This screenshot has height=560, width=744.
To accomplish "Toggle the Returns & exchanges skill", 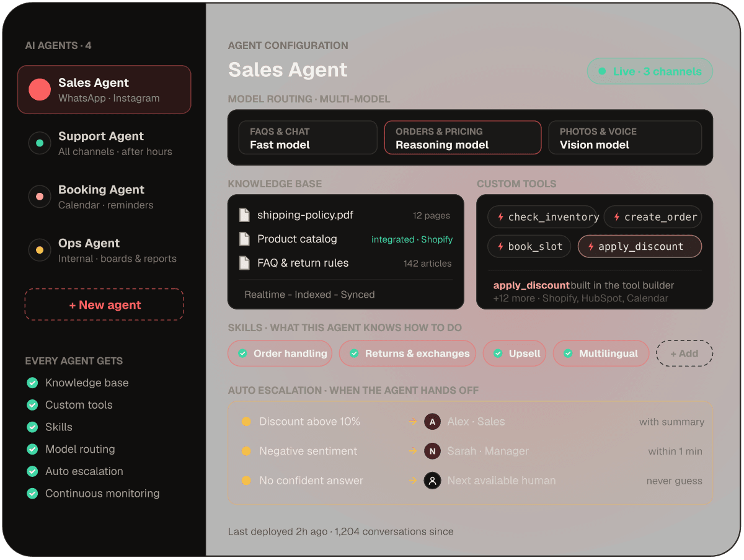I will [407, 353].
